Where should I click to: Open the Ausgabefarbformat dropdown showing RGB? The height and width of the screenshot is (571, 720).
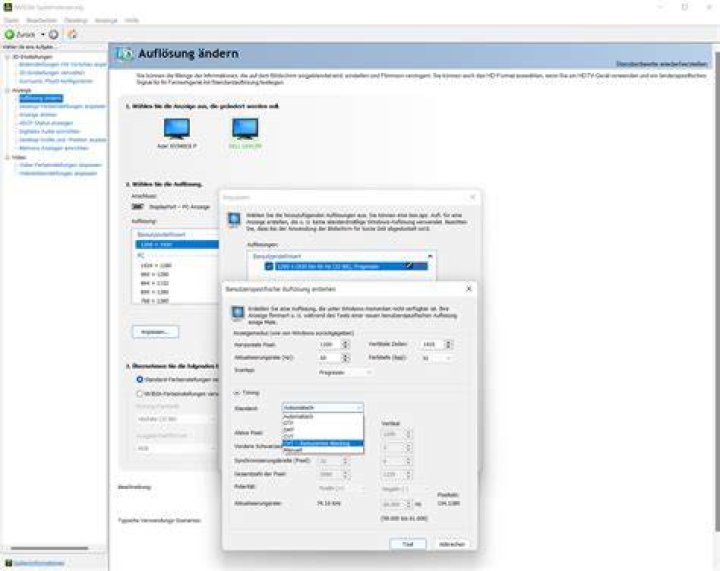(176, 448)
